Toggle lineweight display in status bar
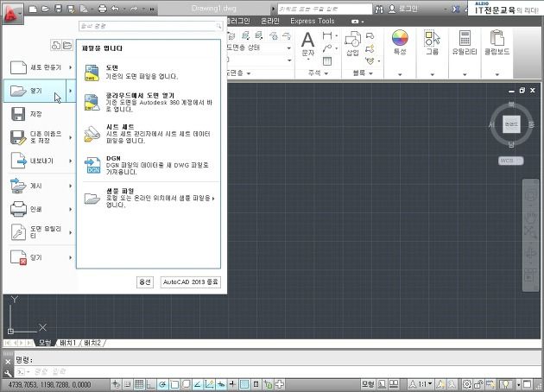 [x=232, y=384]
